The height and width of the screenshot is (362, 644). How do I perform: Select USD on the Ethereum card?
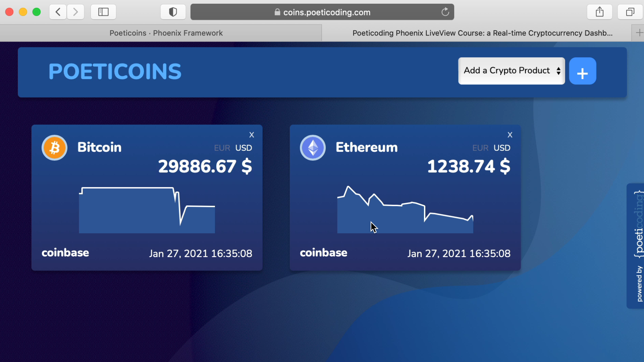[502, 148]
